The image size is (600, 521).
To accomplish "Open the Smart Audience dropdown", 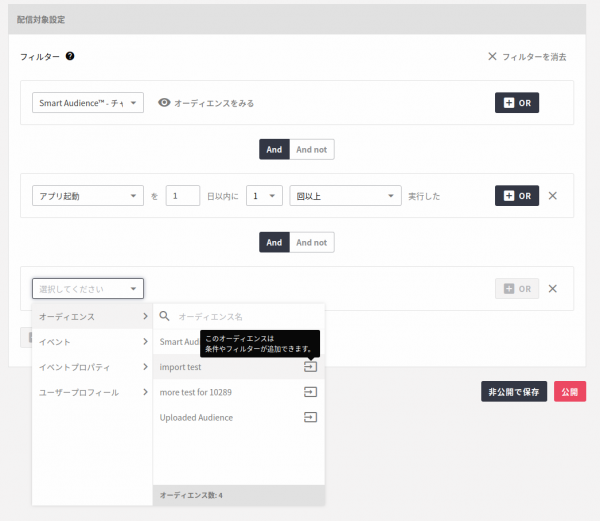I will (88, 103).
